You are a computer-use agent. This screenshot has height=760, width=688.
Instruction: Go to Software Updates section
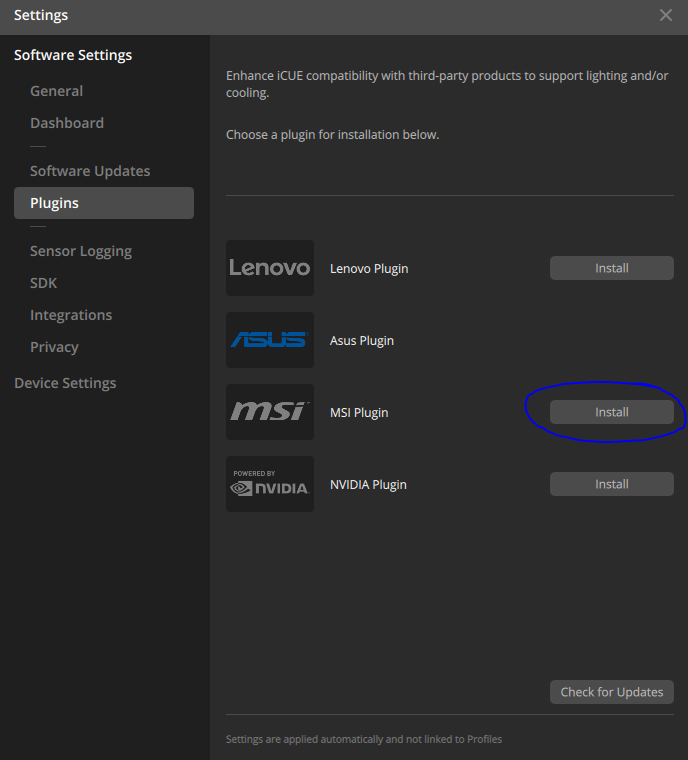[90, 171]
